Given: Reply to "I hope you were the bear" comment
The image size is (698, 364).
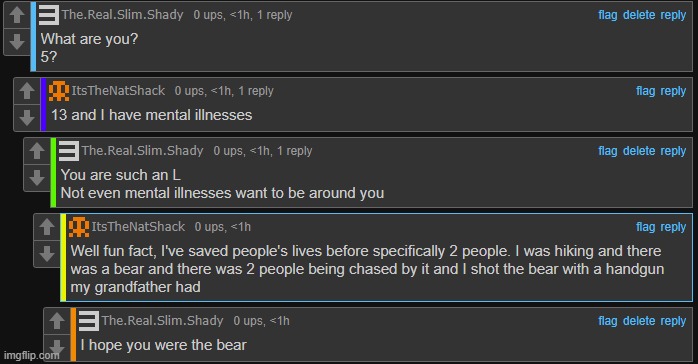Looking at the screenshot, I should (673, 321).
